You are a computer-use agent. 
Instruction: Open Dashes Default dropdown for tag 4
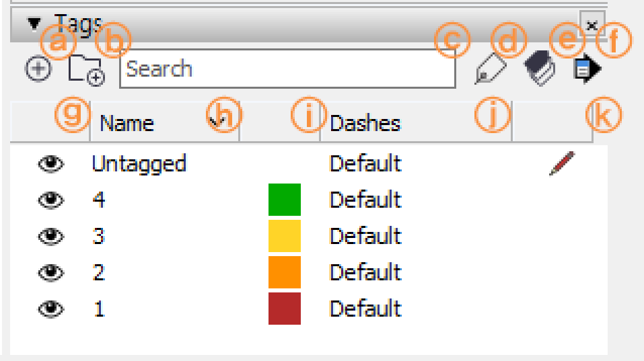(x=365, y=200)
